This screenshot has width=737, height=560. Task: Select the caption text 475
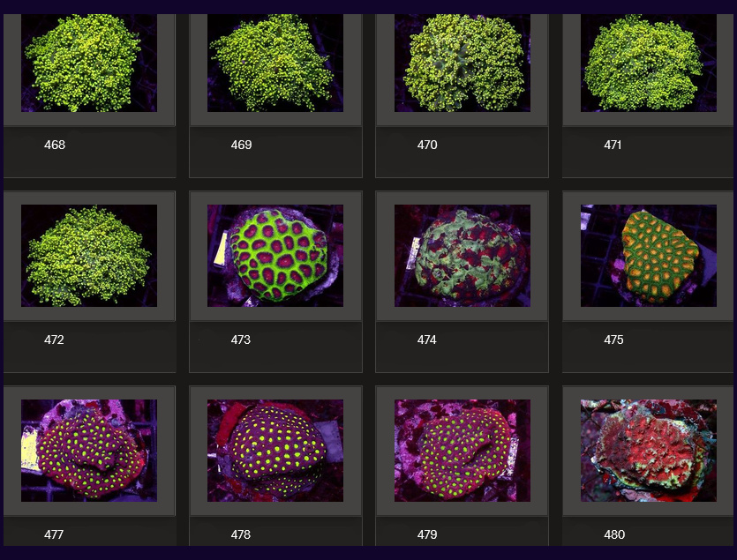613,340
